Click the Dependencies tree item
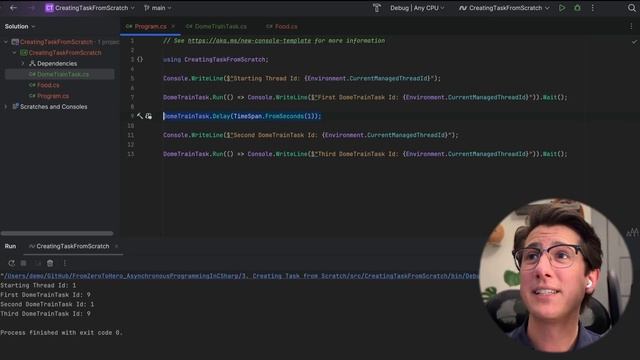640x360 pixels. click(x=53, y=64)
